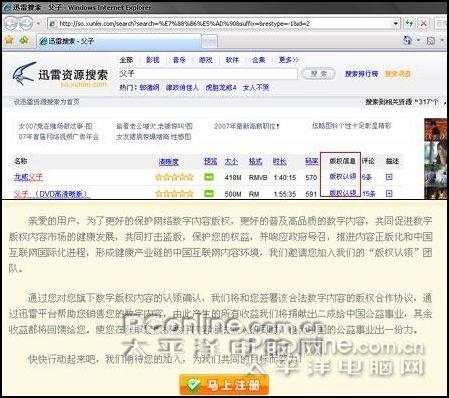Select the 迅雷搜索 - 父子 browser tab
The width and height of the screenshot is (449, 398).
(118, 41)
